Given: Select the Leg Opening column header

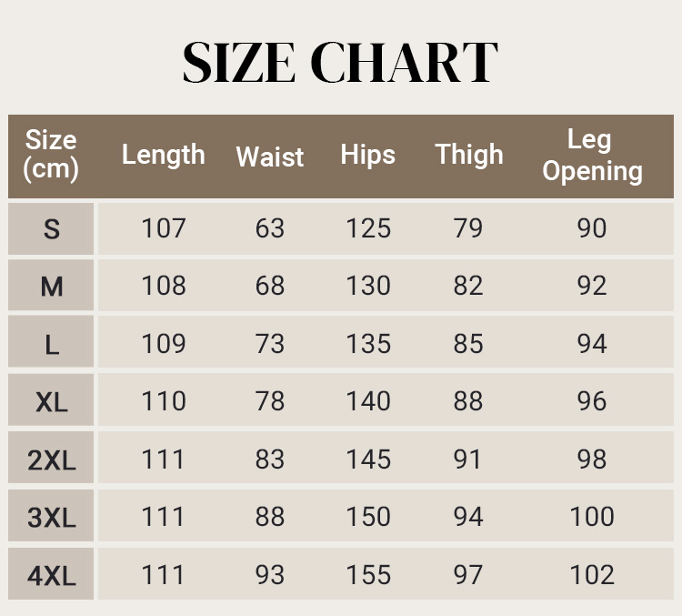Looking at the screenshot, I should [x=592, y=156].
